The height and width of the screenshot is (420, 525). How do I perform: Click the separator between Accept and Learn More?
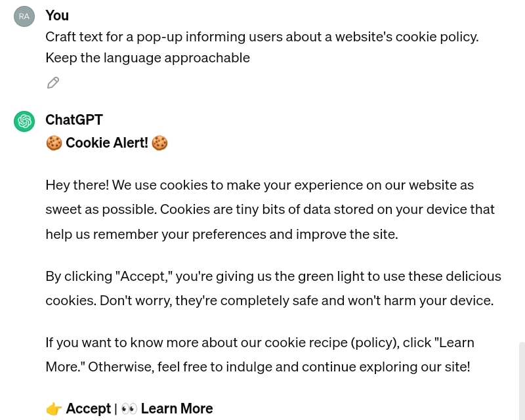[x=115, y=408]
